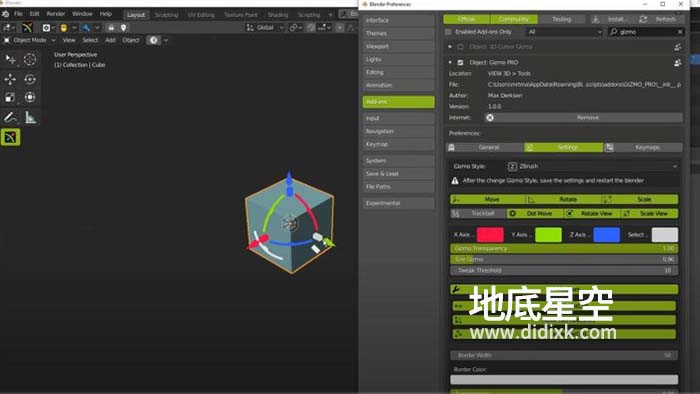Viewport: 700px width, 394px height.
Task: Click the location pin icon in header
Action: (x=123, y=28)
